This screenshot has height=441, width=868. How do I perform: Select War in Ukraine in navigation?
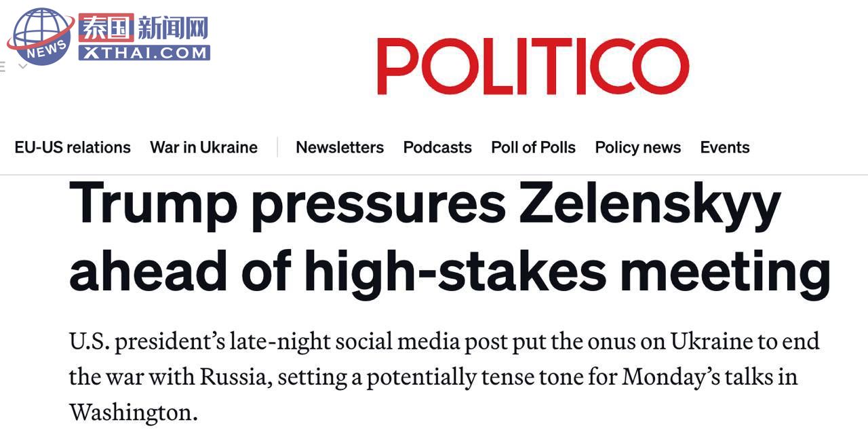tap(203, 147)
